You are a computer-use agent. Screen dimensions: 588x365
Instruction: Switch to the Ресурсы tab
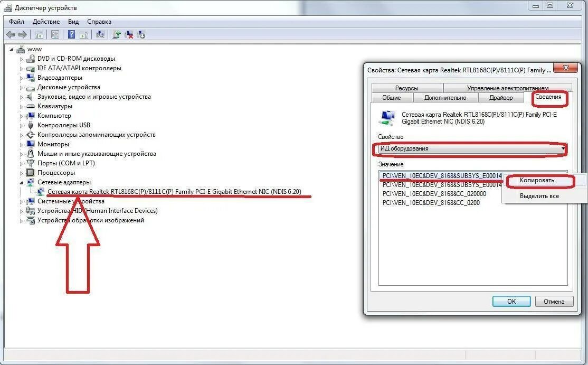[x=407, y=88]
